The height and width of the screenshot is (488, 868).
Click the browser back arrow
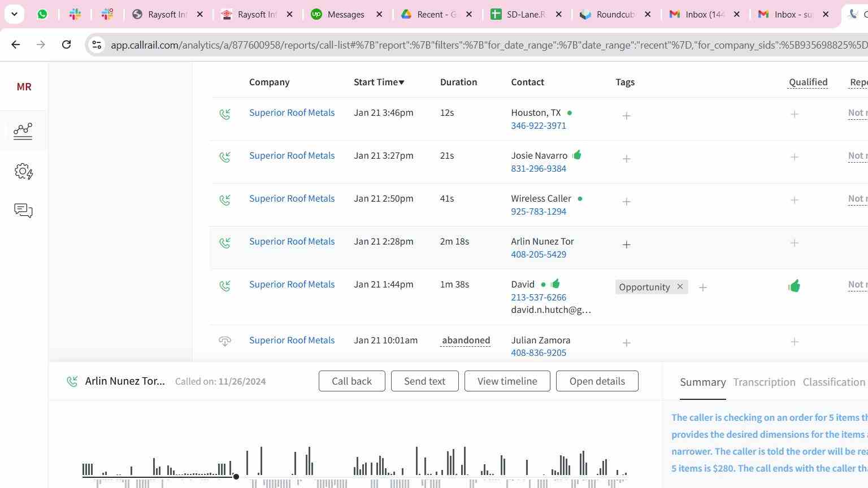[x=15, y=44]
